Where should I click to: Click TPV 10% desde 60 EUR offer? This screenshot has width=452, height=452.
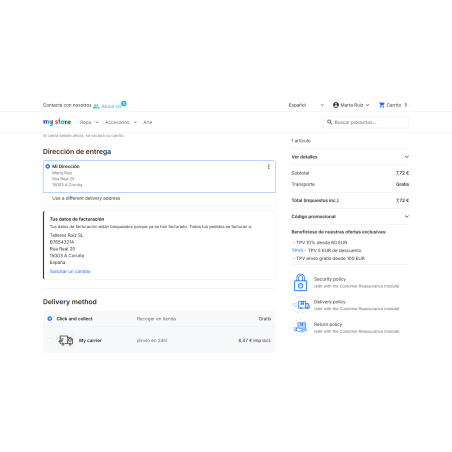point(320,242)
